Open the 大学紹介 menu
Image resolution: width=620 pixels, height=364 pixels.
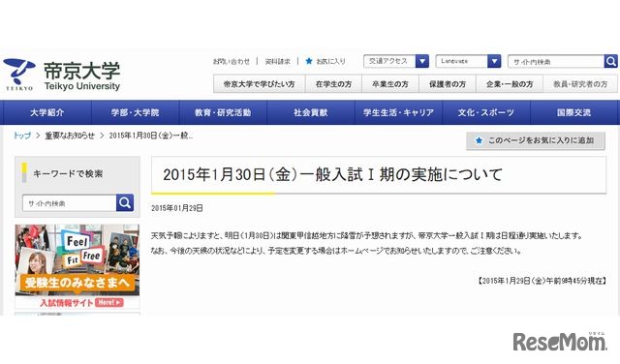[x=47, y=112]
